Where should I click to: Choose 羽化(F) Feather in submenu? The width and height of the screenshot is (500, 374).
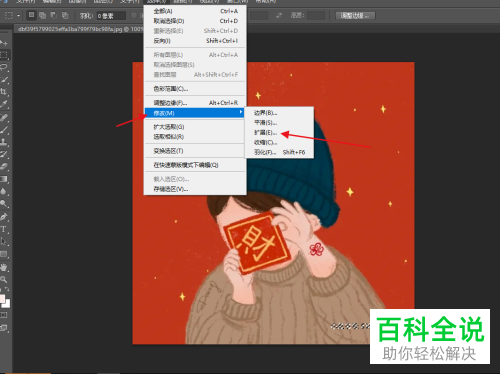(279, 152)
